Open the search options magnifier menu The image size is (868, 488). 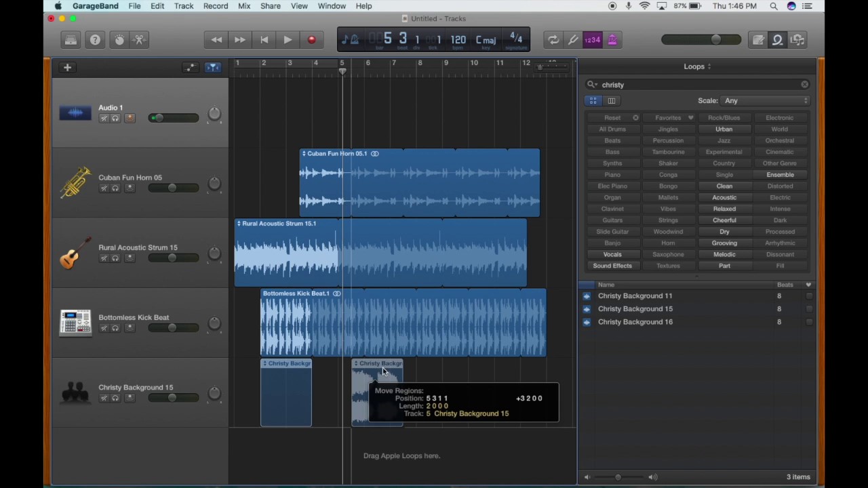592,85
